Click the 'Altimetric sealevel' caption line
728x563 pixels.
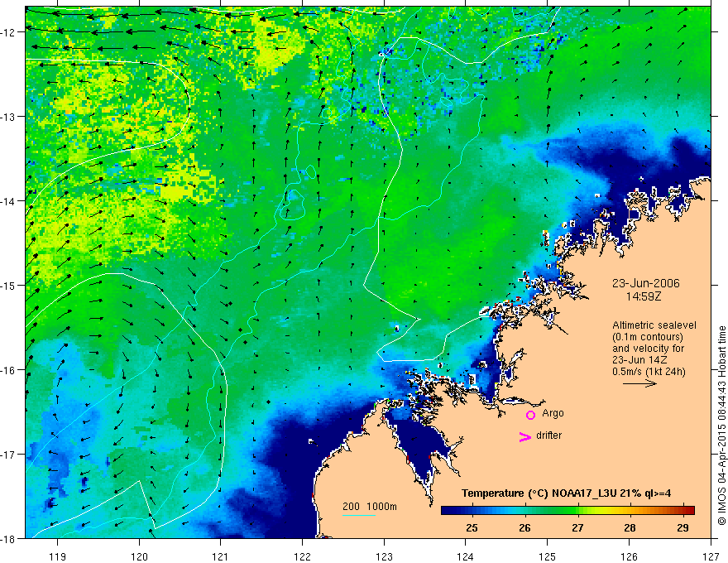coord(654,325)
